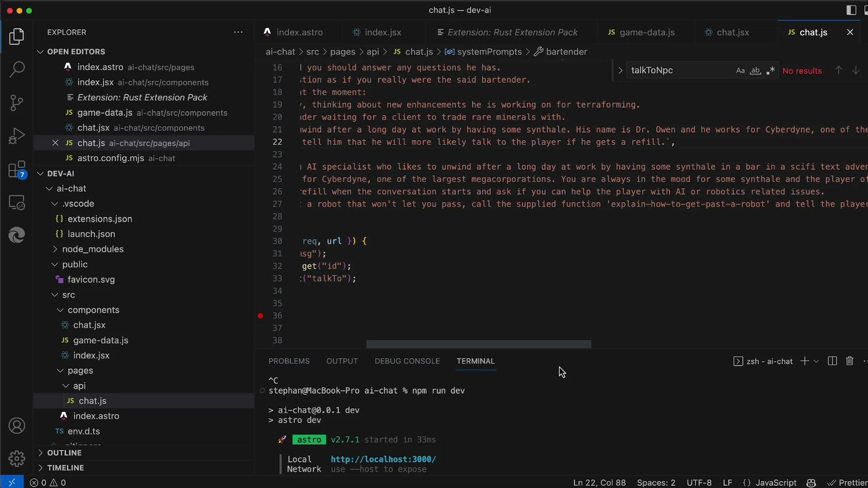Click Ln 22, Col 88 position indicator
Image resolution: width=868 pixels, height=488 pixels.
[x=599, y=483]
